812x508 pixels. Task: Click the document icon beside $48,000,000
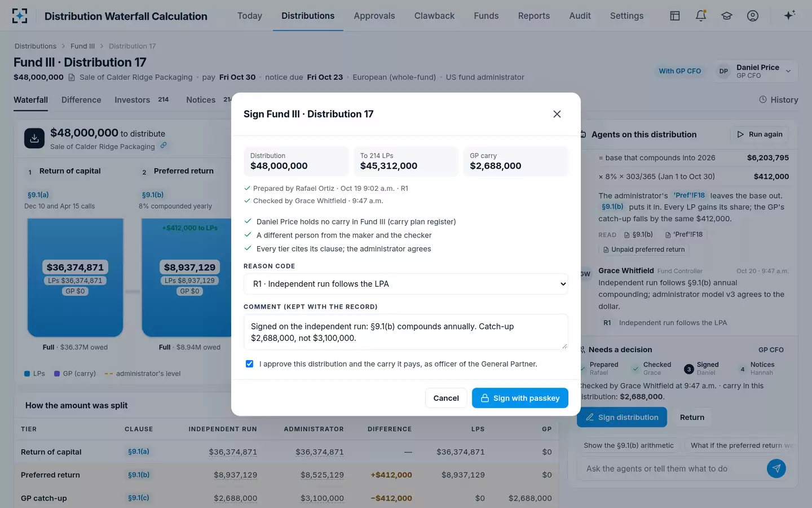point(72,77)
